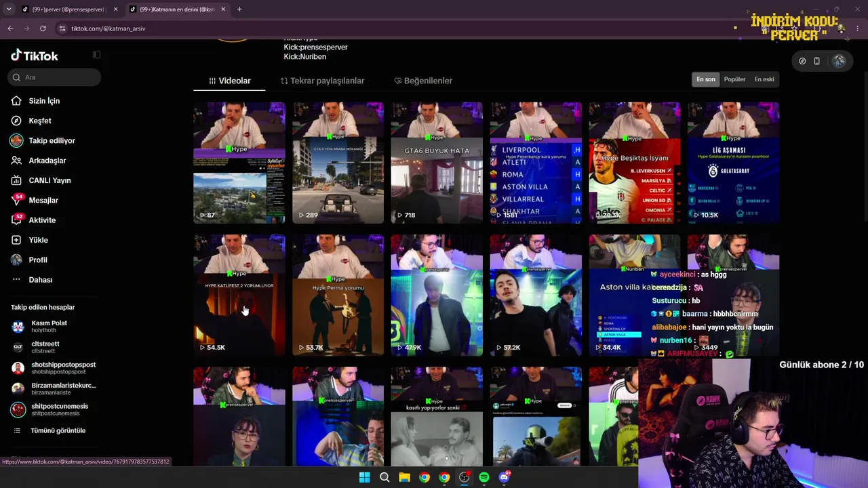Open Profil avatar icon in sidebar

pos(16,260)
